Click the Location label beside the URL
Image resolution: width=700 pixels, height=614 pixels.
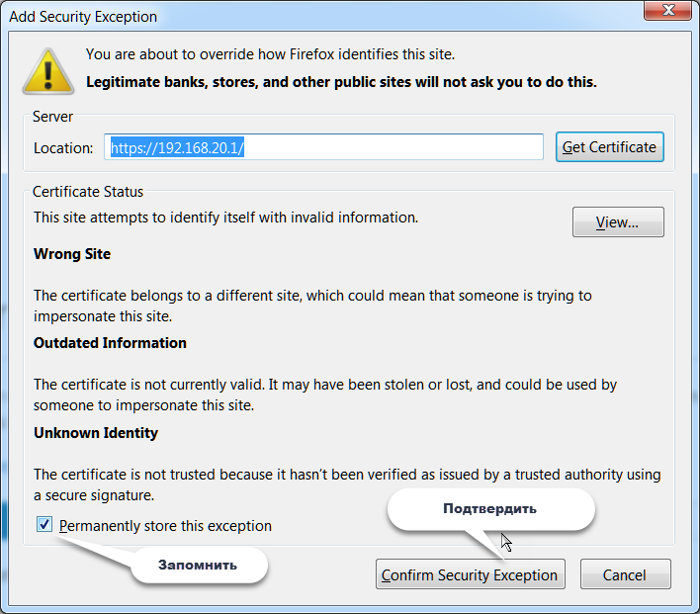63,148
